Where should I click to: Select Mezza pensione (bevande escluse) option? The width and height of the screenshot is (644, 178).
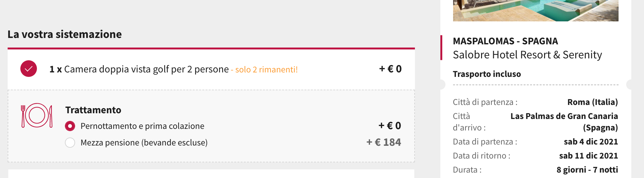tap(70, 143)
